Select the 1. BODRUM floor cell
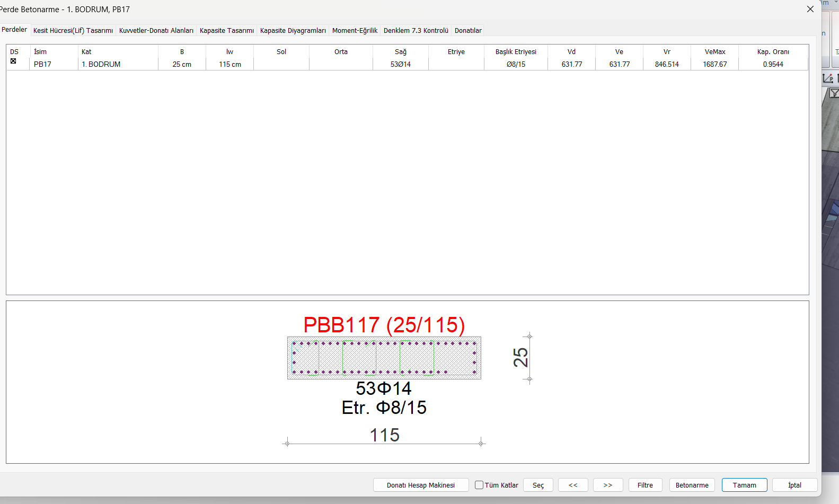The height and width of the screenshot is (504, 839). (x=101, y=64)
